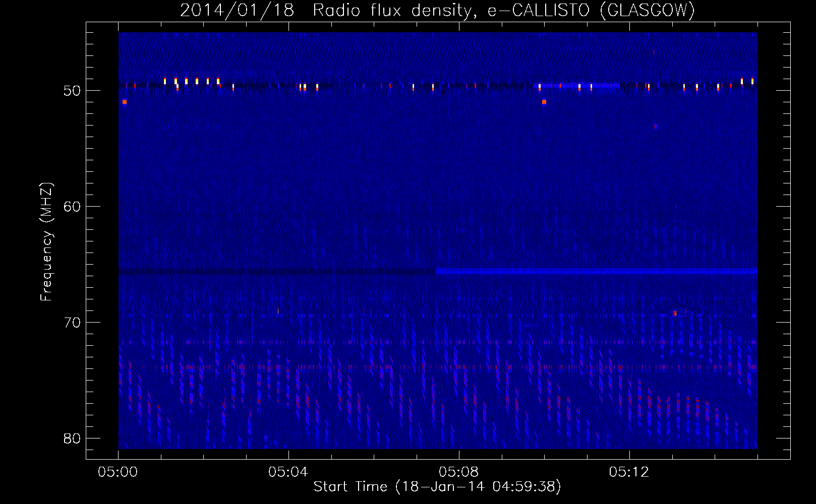Select the 'Frequency (MHZ)' y-axis label
The height and width of the screenshot is (504, 816).
pos(46,242)
